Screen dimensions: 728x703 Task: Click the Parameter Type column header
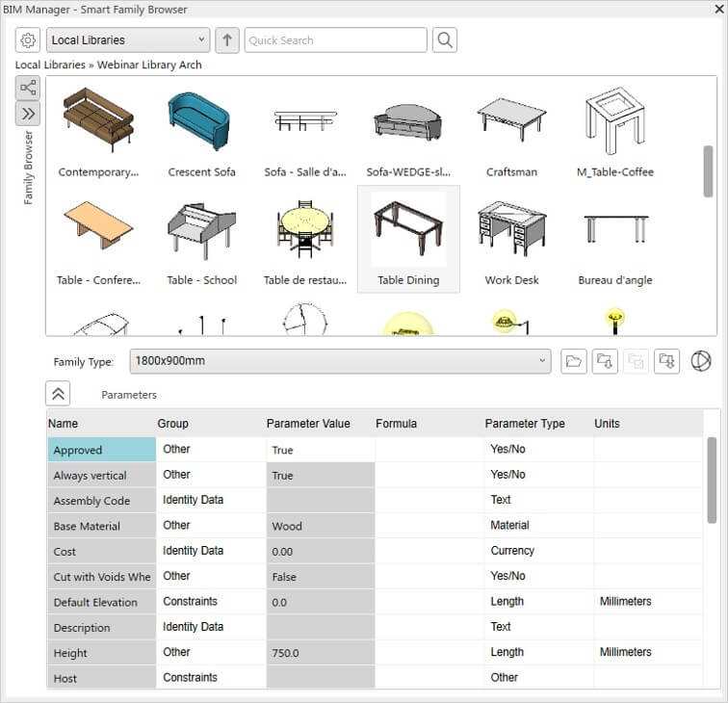tap(538, 424)
